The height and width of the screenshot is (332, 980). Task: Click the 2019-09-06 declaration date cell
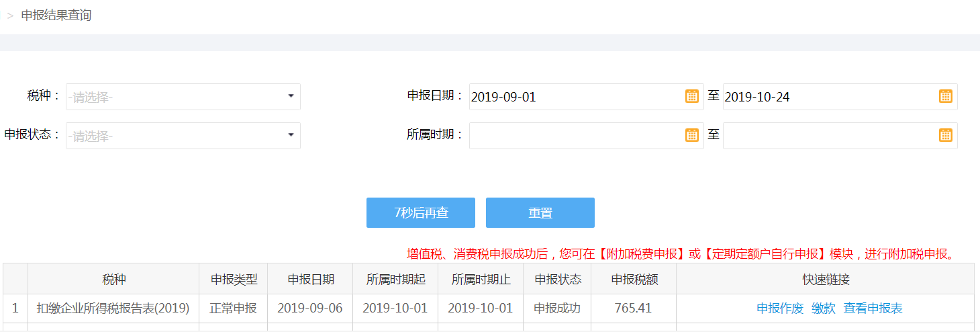(x=310, y=308)
